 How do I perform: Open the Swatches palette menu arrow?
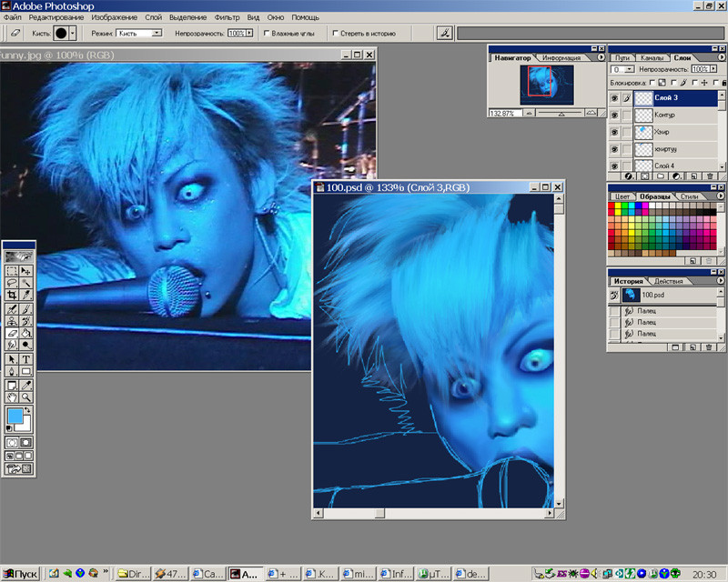[x=721, y=196]
